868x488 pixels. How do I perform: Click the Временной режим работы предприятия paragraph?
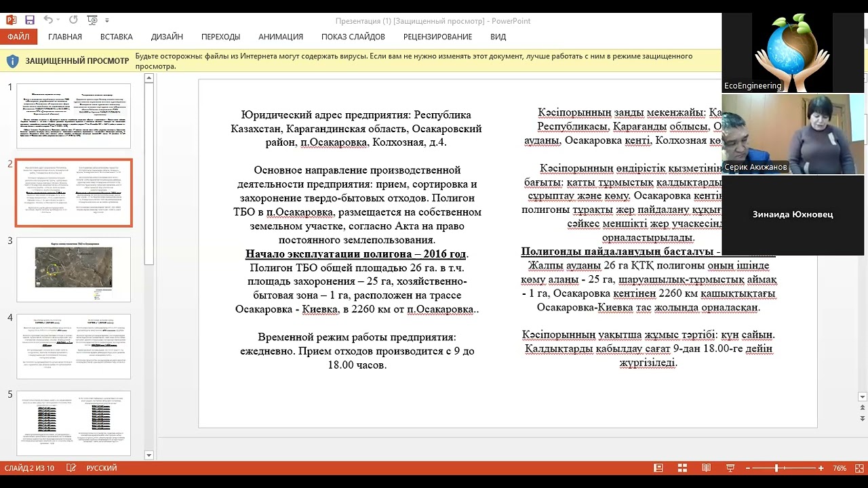[357, 351]
